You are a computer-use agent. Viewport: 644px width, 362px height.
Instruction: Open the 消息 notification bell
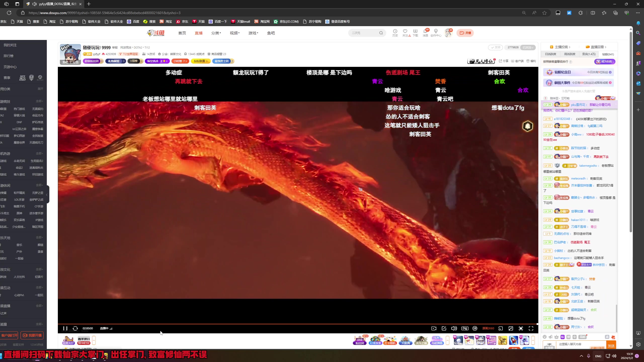click(x=425, y=33)
